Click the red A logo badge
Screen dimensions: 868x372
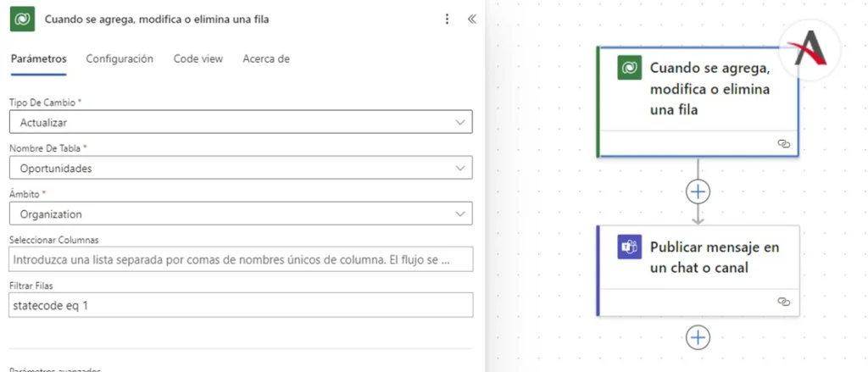(810, 48)
